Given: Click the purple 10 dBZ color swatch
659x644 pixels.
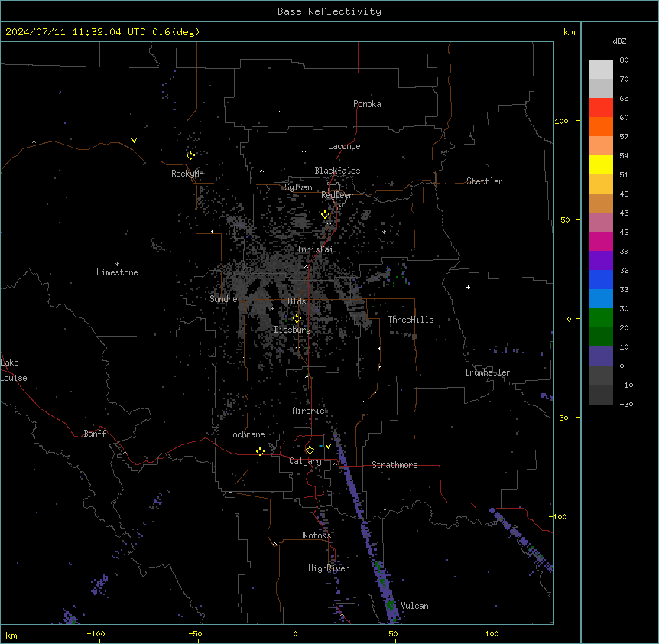Looking at the screenshot, I should pyautogui.click(x=601, y=356).
